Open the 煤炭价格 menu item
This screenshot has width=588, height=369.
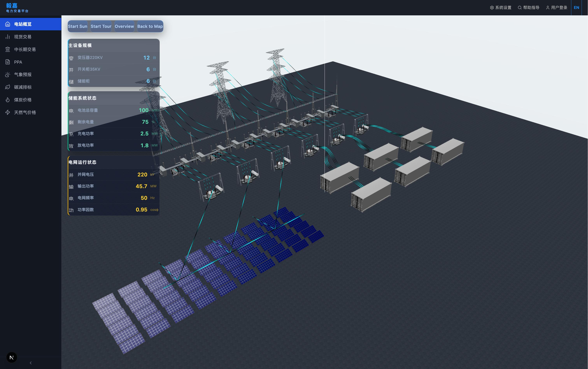point(31,100)
